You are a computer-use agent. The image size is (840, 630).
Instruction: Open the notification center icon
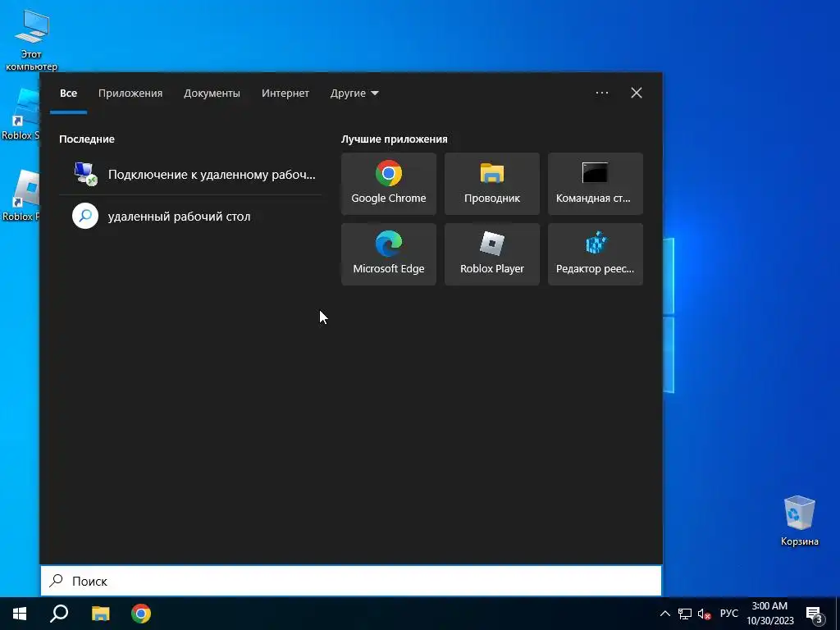[815, 614]
